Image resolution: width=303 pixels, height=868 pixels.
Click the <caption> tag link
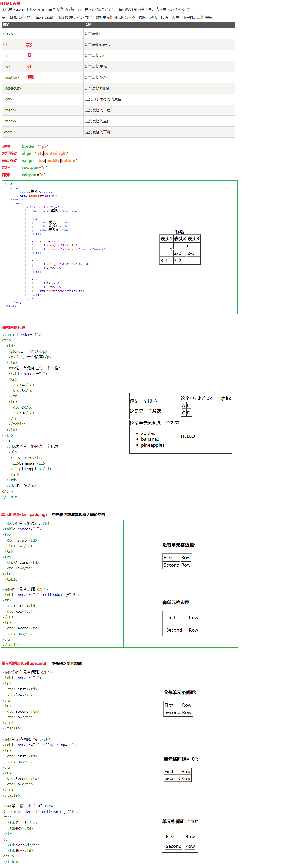[x=11, y=77]
